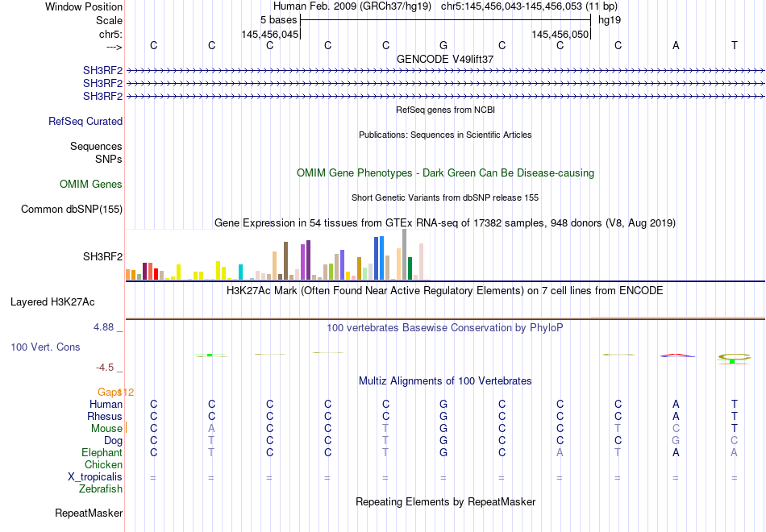Click the dark green bar in the GTEx chart
Image resolution: width=766 pixels, height=532 pixels.
pyautogui.click(x=410, y=268)
